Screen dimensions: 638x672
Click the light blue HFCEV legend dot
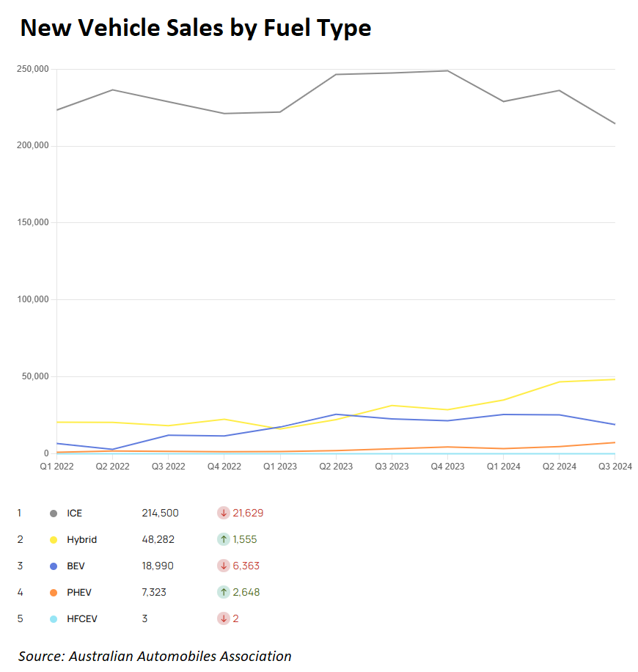click(x=53, y=619)
